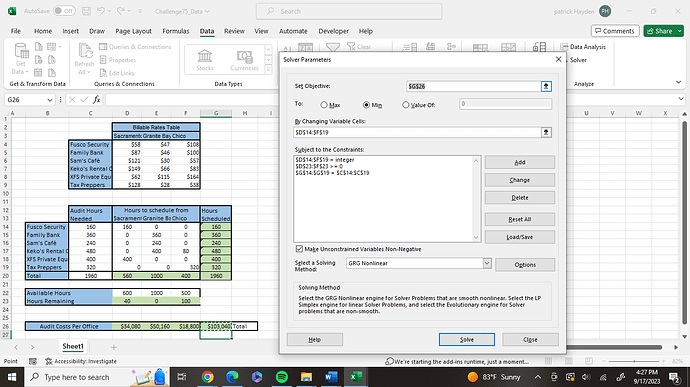Viewport: 690px width, 387px height.
Task: Open the notification center icon
Action: point(674,377)
